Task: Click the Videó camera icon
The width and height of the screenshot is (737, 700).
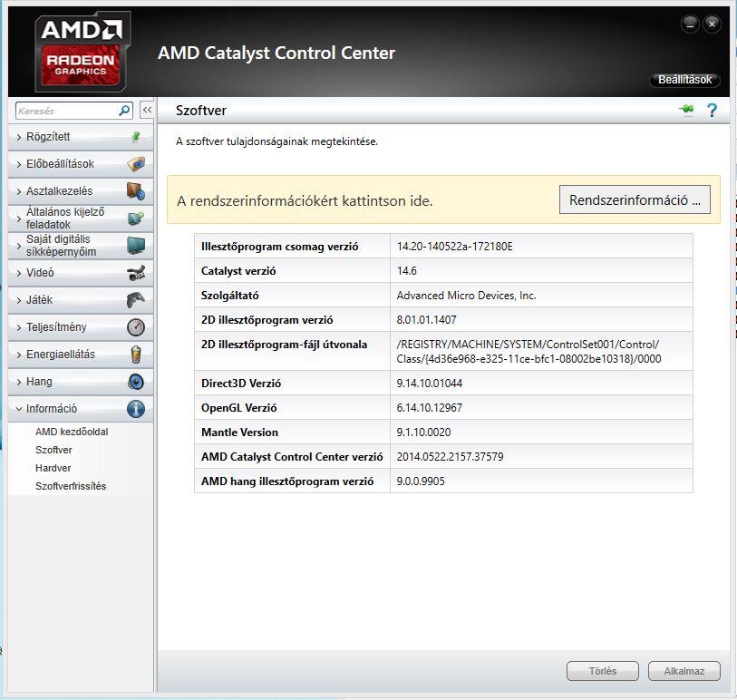Action: pos(136,273)
